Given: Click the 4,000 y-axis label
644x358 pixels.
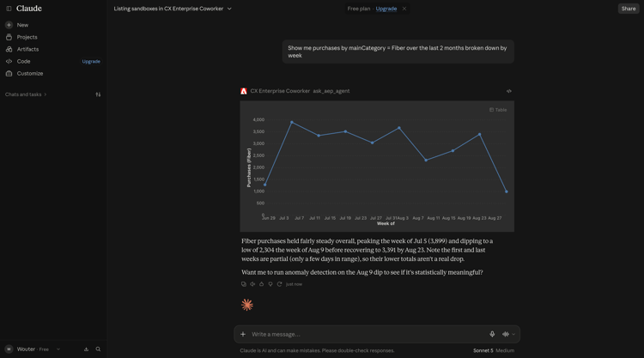Looking at the screenshot, I should tap(258, 120).
